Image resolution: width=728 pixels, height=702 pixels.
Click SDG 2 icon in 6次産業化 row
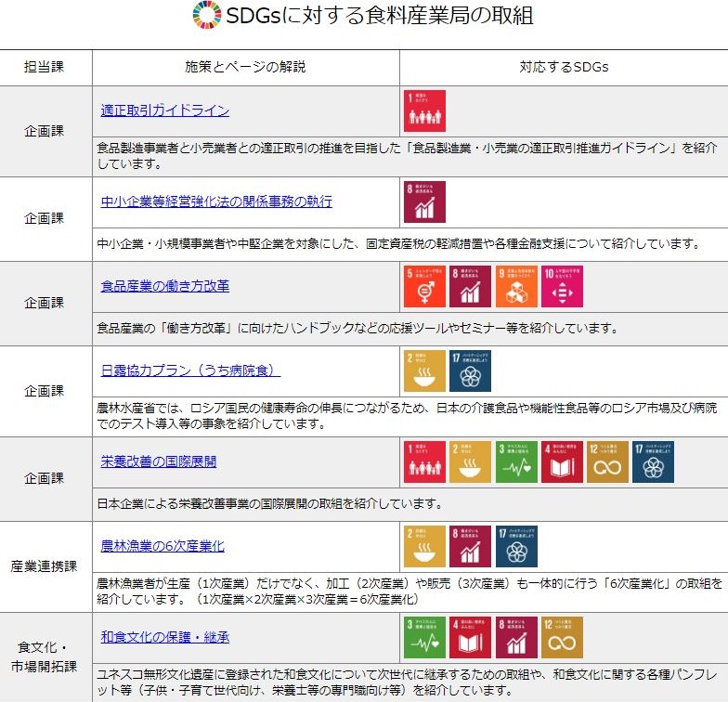pos(424,546)
